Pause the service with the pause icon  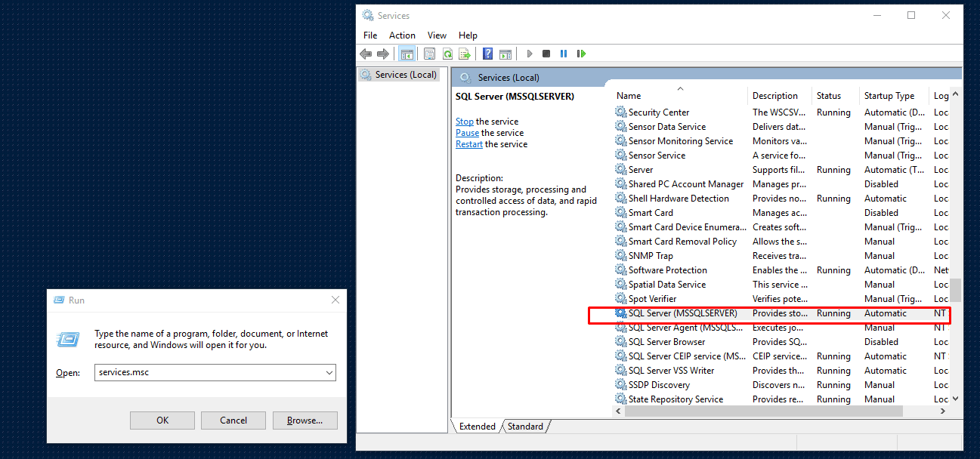pos(563,54)
